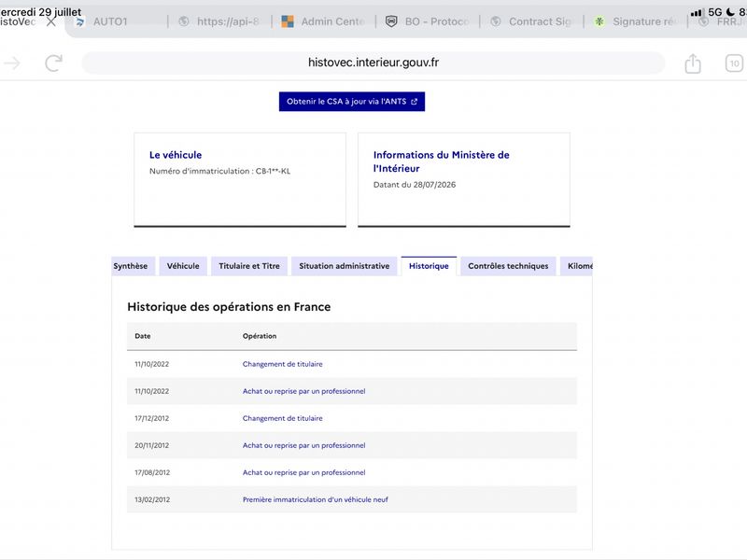This screenshot has height=560, width=747.
Task: Open the Contrôles techniques tab
Action: tap(508, 266)
